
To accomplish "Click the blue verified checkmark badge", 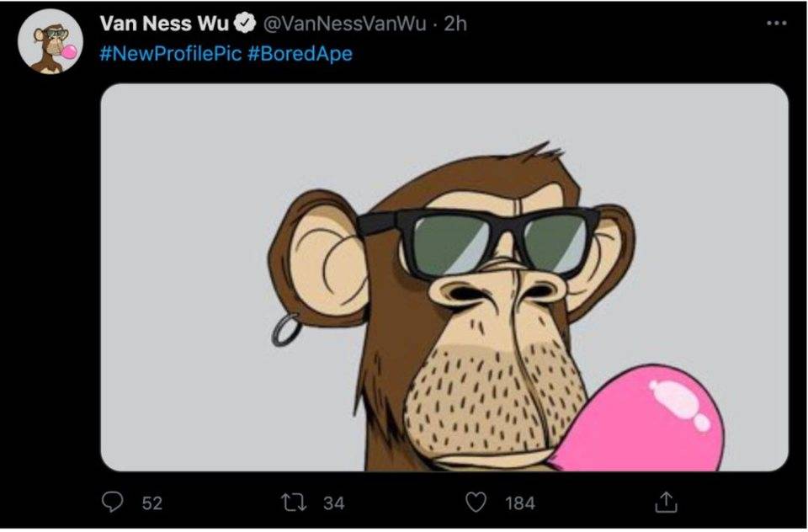I will [248, 24].
